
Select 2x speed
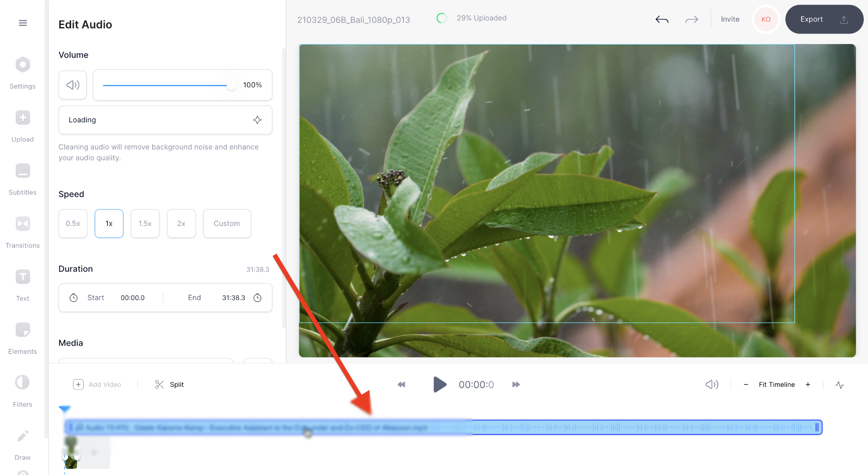[x=181, y=223]
